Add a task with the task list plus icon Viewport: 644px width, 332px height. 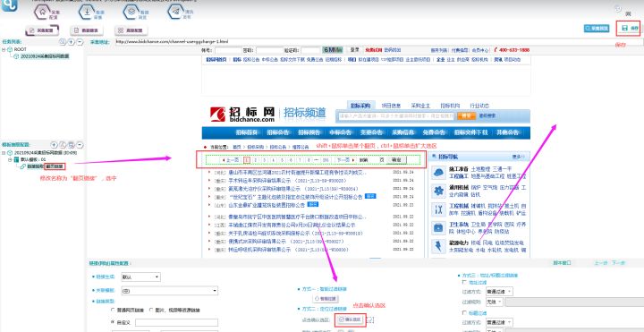pos(71,42)
